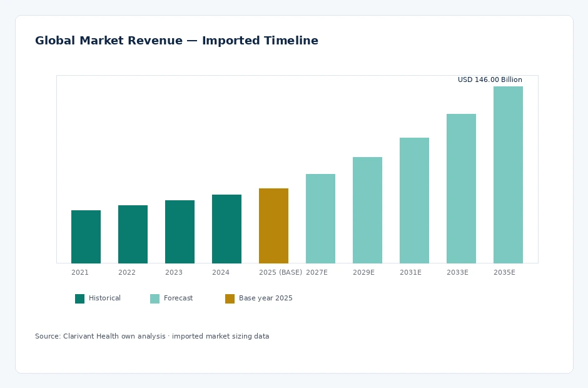Select the 2022 historical bar
The height and width of the screenshot is (388, 588).
point(133,234)
